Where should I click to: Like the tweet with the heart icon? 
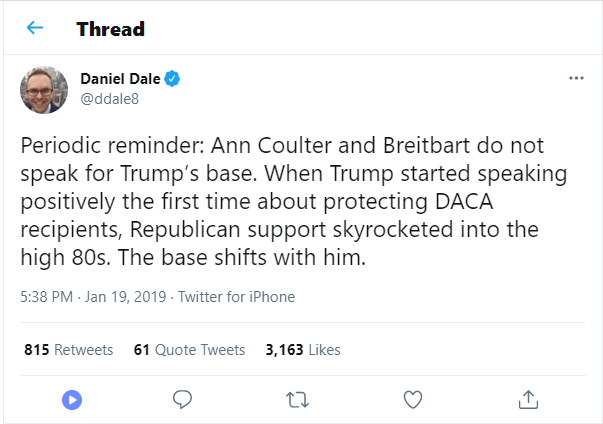412,399
